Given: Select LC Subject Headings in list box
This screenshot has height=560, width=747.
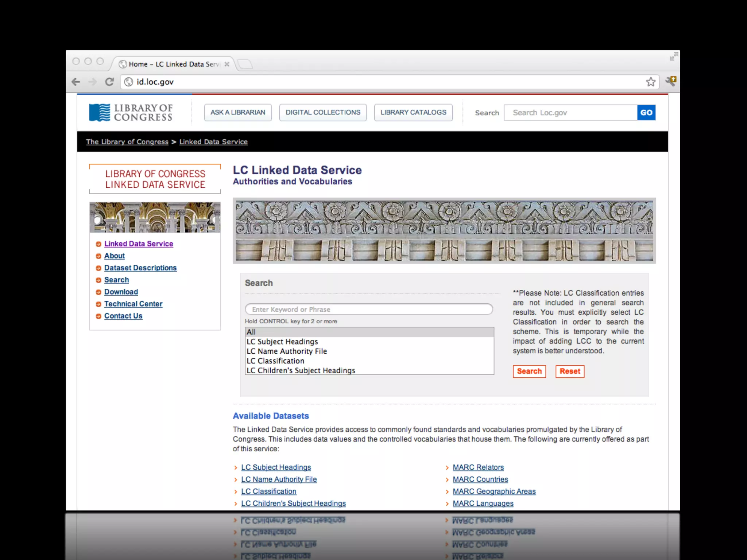Looking at the screenshot, I should click(x=282, y=342).
